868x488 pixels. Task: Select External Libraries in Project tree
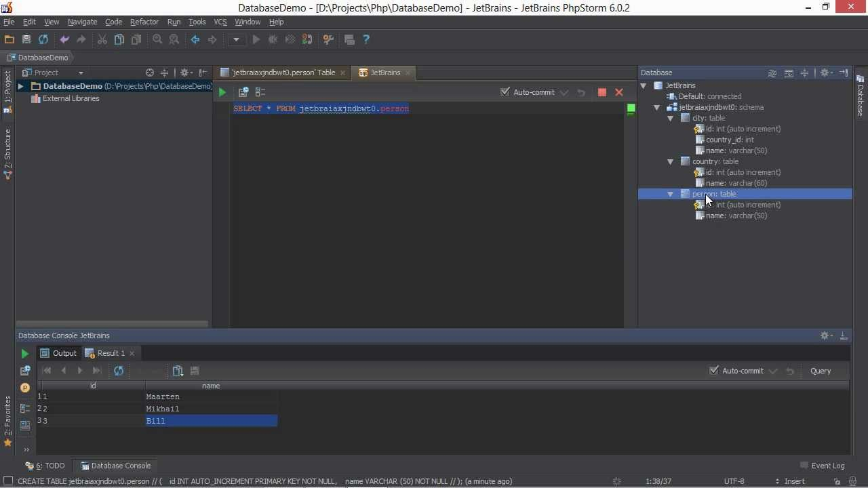click(x=65, y=98)
